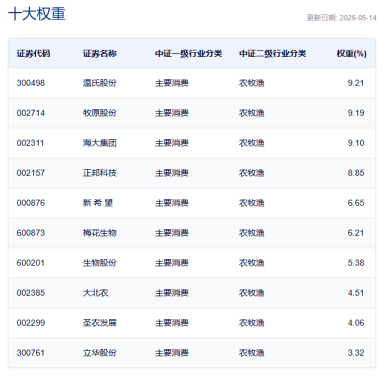This screenshot has height=376, width=384.
Task: Click the 中证一级行业分类 column header
Action: coord(188,54)
